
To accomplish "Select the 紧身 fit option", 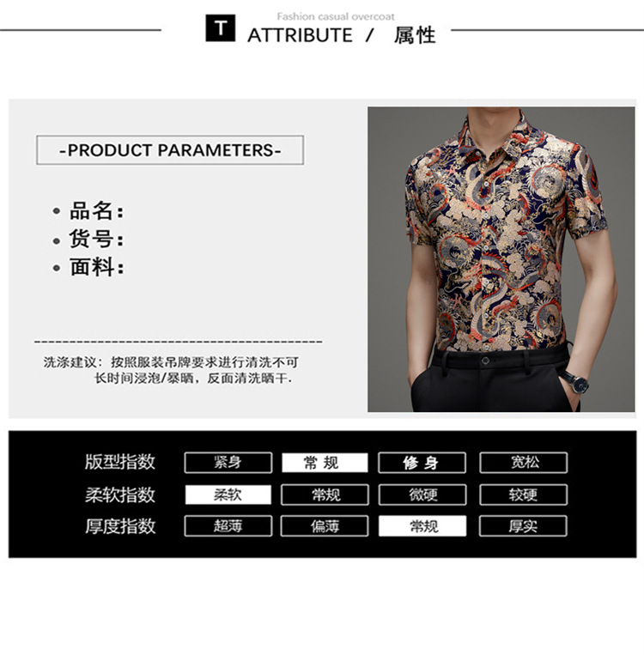I will (228, 463).
